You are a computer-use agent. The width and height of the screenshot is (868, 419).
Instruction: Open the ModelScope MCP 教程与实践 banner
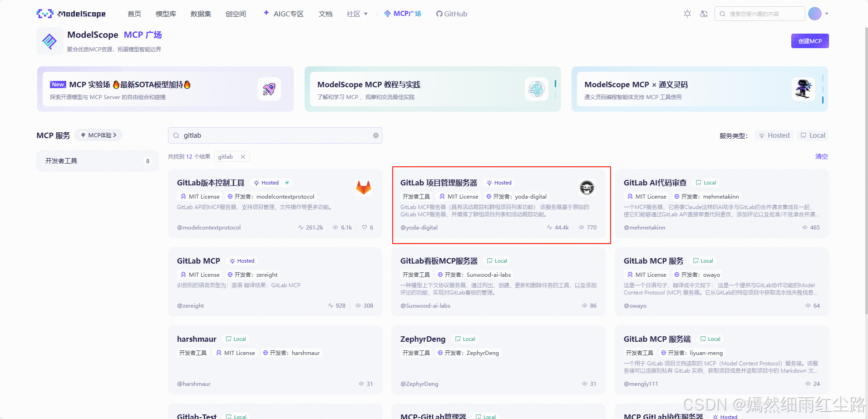click(433, 89)
